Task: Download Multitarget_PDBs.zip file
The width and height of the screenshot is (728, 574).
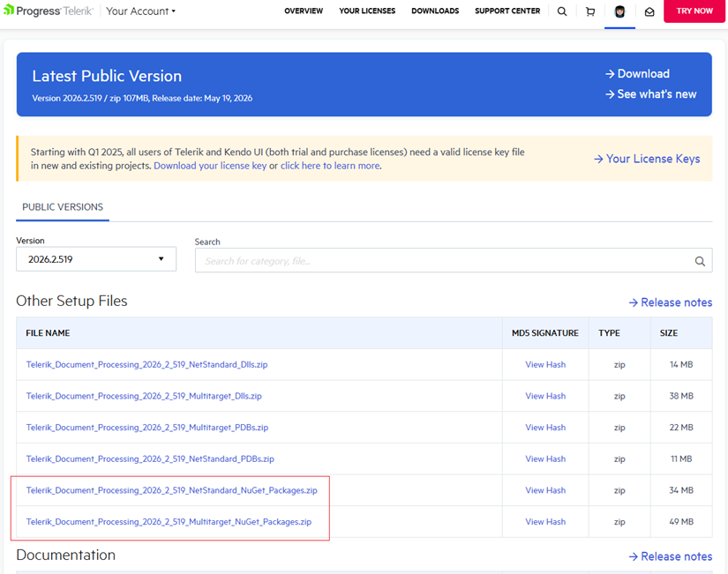Action: [x=147, y=428]
